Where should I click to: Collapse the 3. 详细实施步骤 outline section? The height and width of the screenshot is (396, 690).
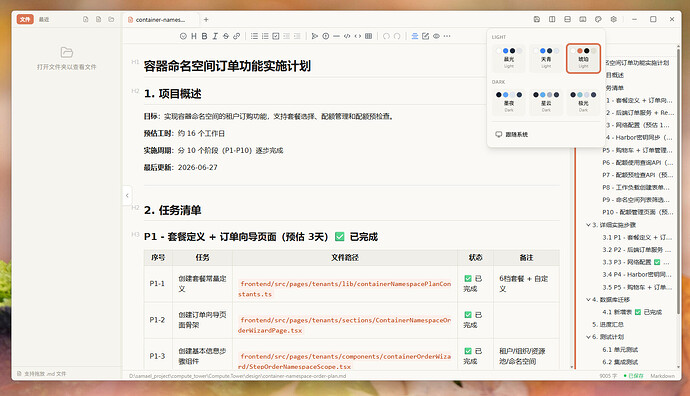point(588,225)
